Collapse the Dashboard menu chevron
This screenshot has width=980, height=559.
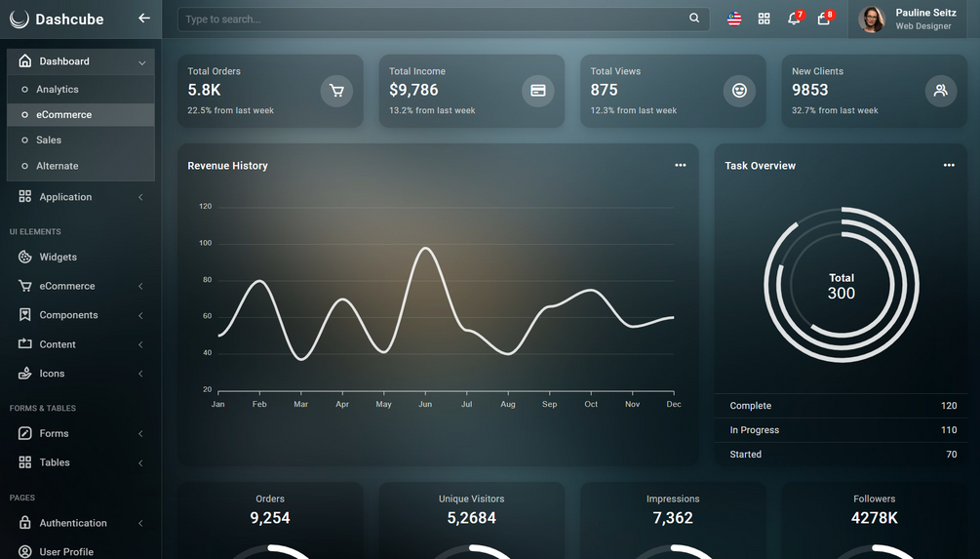(x=141, y=62)
